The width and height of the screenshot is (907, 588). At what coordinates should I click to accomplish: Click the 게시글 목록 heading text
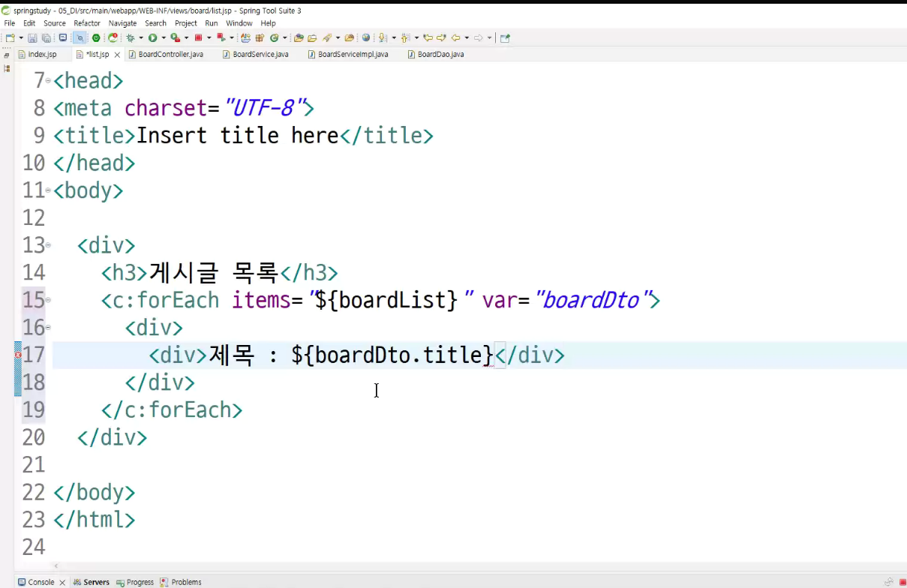214,272
